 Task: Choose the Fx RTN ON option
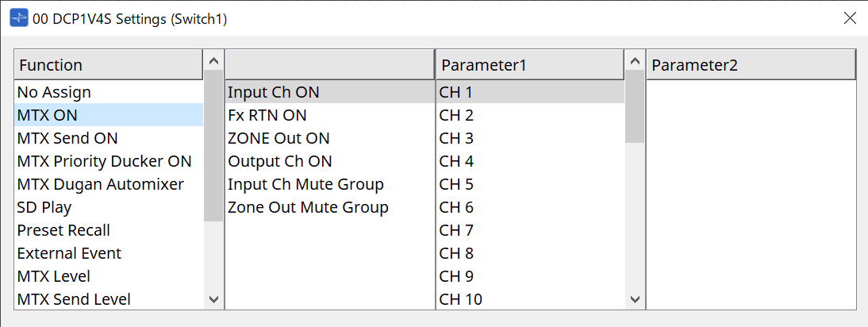coord(267,115)
